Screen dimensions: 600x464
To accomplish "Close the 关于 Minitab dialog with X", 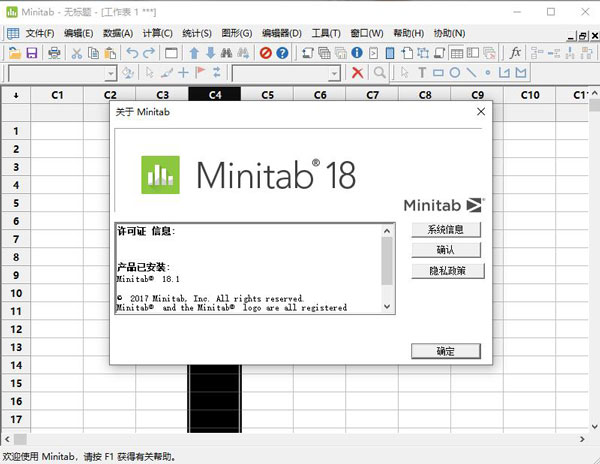I will point(481,112).
